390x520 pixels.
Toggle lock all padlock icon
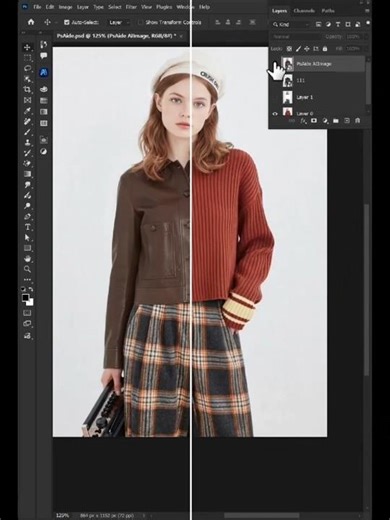point(325,49)
